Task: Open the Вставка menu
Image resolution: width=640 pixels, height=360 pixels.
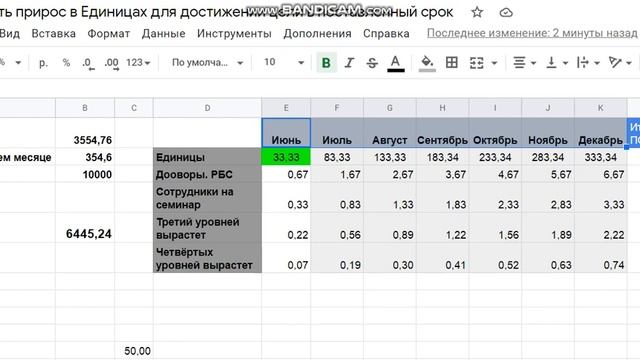Action: coord(53,33)
